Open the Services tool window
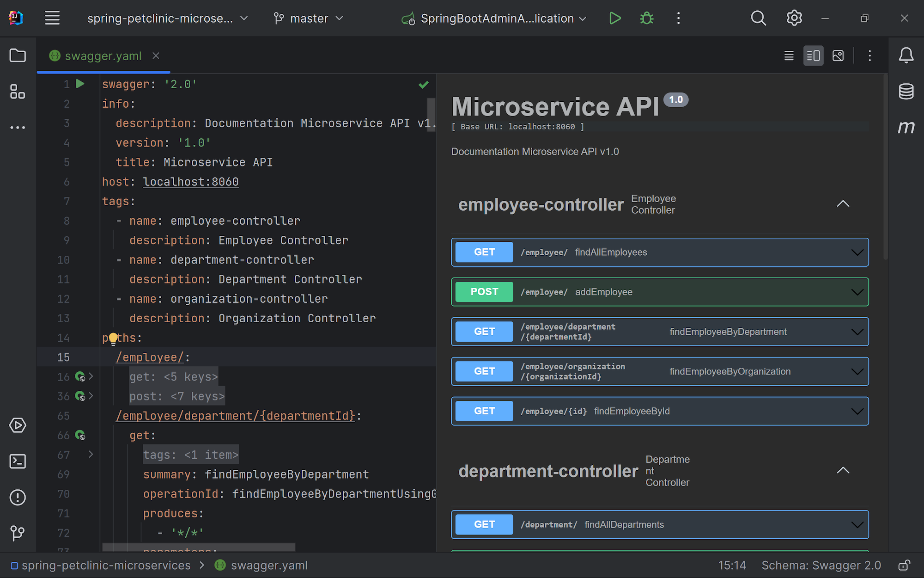 [x=18, y=425]
